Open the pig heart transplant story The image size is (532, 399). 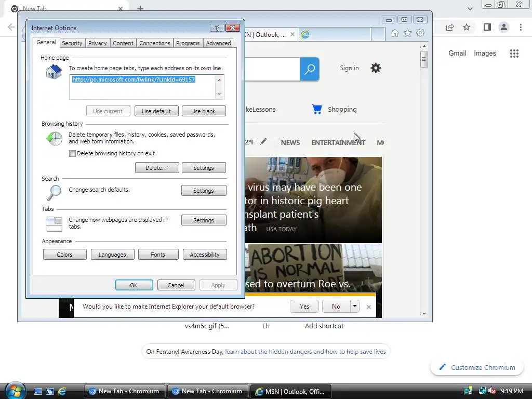313,200
